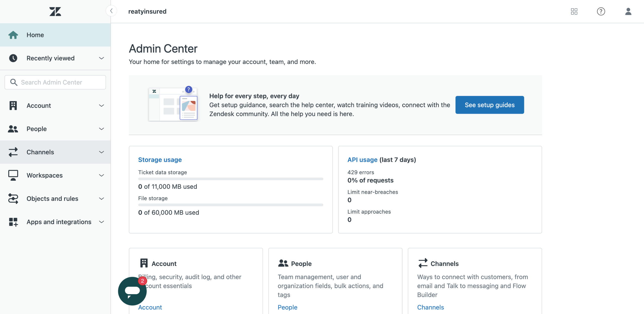Open the Storage usage link
The image size is (644, 314).
pyautogui.click(x=160, y=160)
